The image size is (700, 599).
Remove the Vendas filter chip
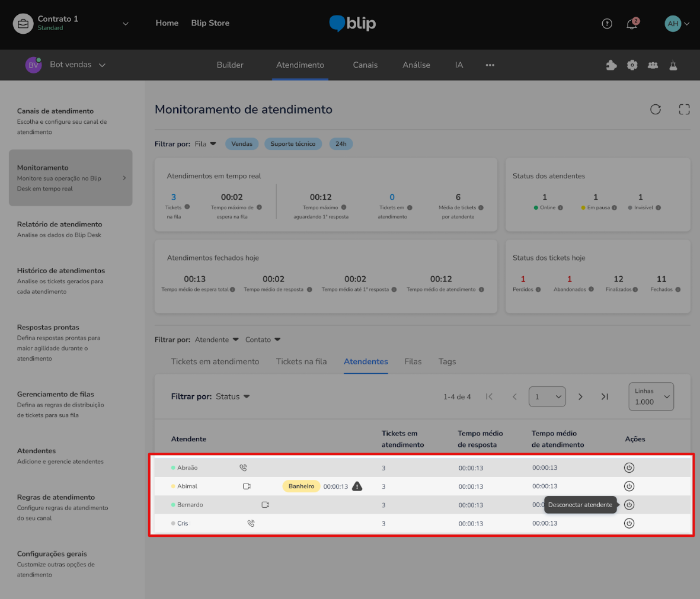click(x=241, y=144)
